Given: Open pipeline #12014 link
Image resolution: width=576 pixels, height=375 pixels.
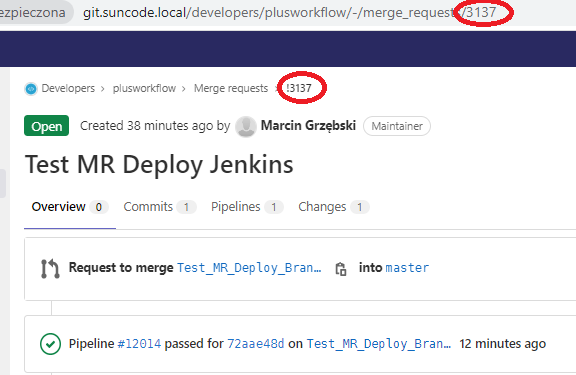Looking at the screenshot, I should (x=139, y=344).
